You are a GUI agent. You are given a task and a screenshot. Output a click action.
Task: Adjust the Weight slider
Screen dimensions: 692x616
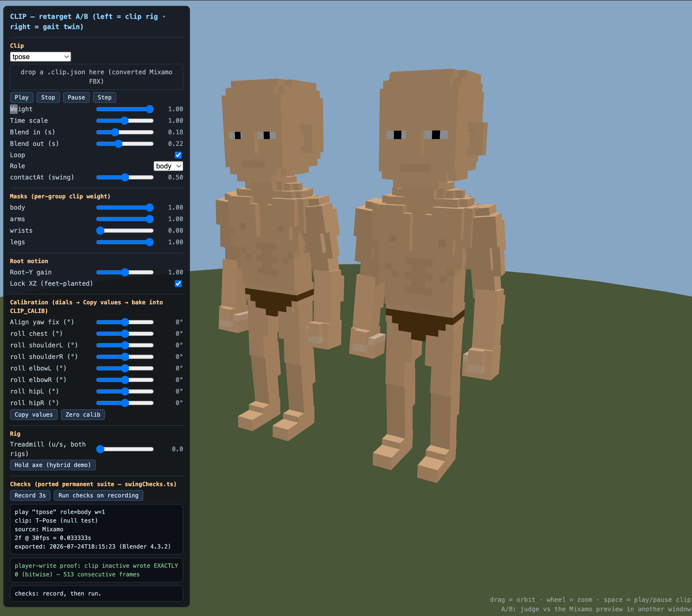125,109
